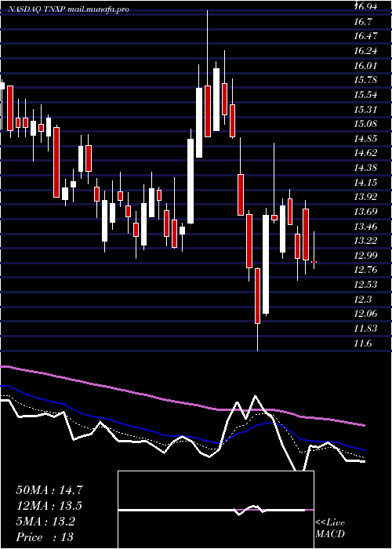Click the 12MA : 13.5 readout
The width and height of the screenshot is (392, 549).
click(x=49, y=506)
